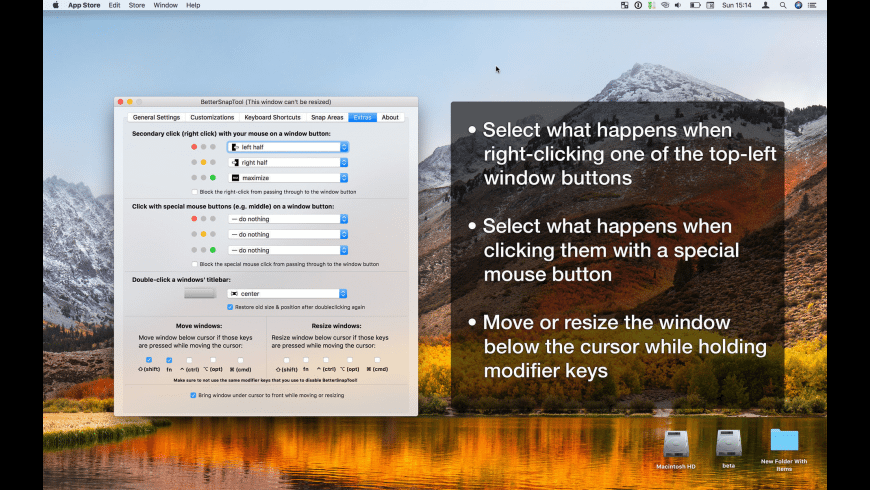Open the Window menu
This screenshot has width=870, height=490.
[x=165, y=5]
